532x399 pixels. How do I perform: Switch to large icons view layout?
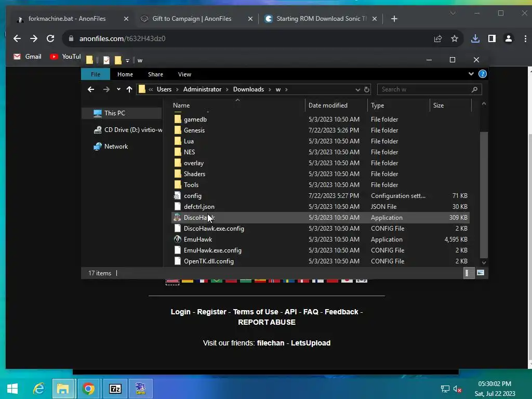click(481, 273)
